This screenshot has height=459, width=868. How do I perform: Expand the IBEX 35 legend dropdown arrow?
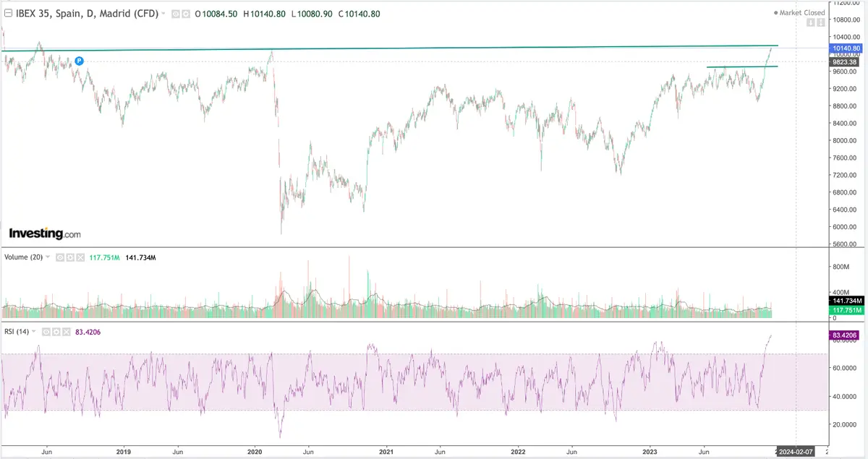point(163,12)
